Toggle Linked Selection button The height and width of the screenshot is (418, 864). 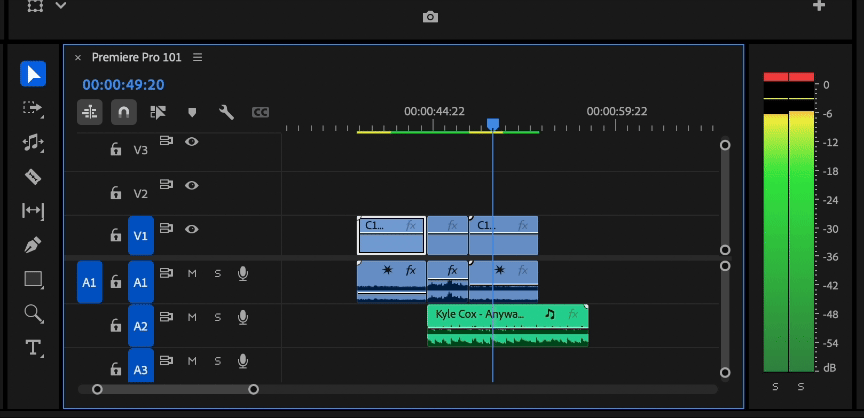[158, 112]
